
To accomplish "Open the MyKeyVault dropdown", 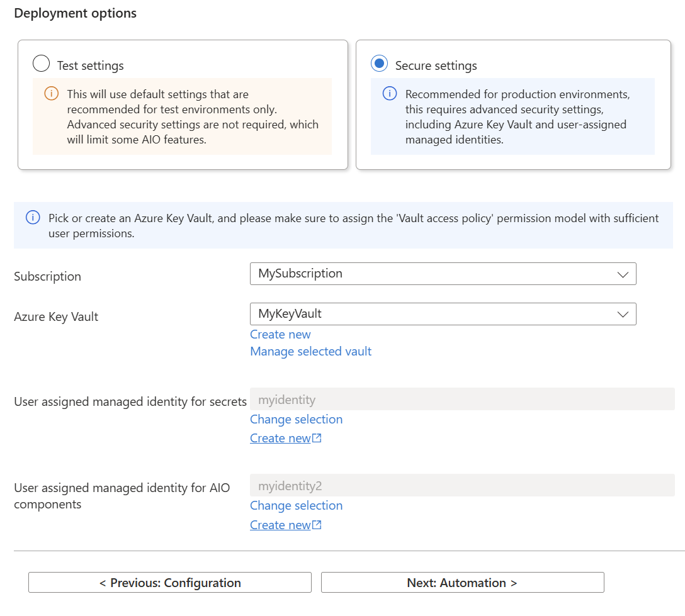I will click(x=443, y=314).
